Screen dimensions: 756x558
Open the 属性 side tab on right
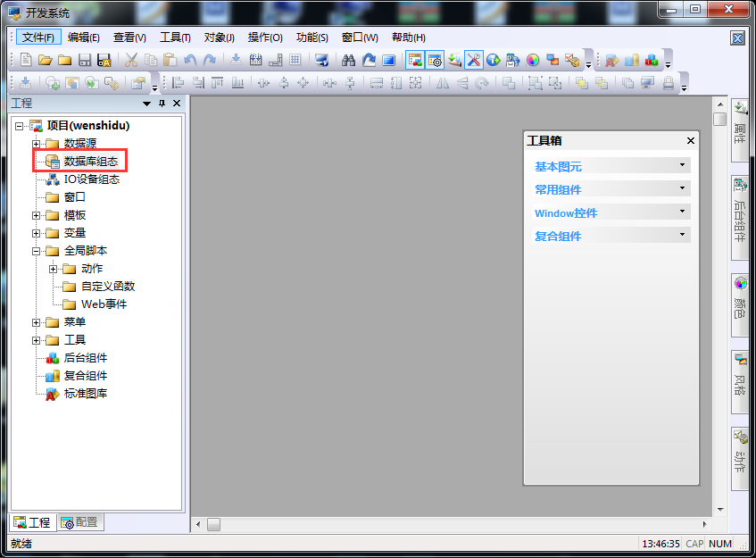point(740,129)
